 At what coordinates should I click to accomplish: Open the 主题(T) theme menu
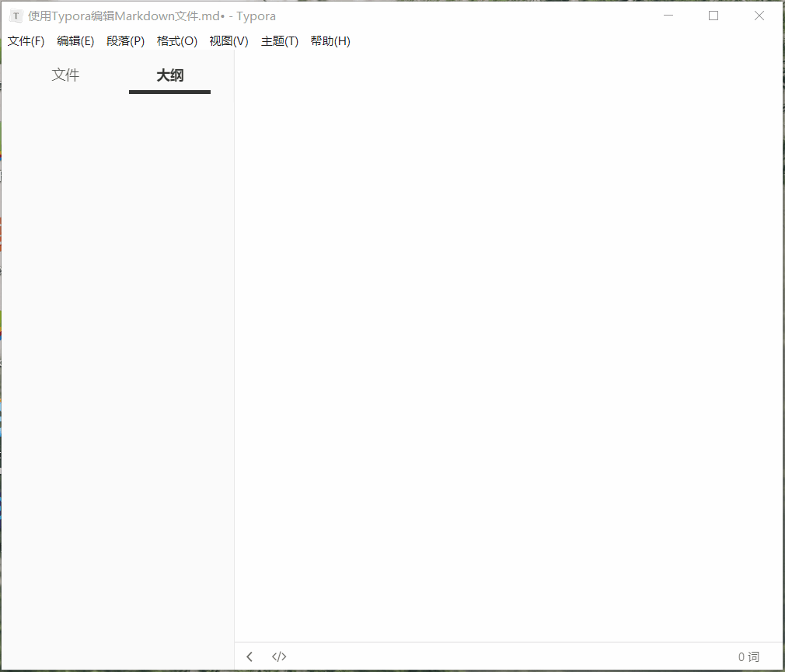pos(280,41)
